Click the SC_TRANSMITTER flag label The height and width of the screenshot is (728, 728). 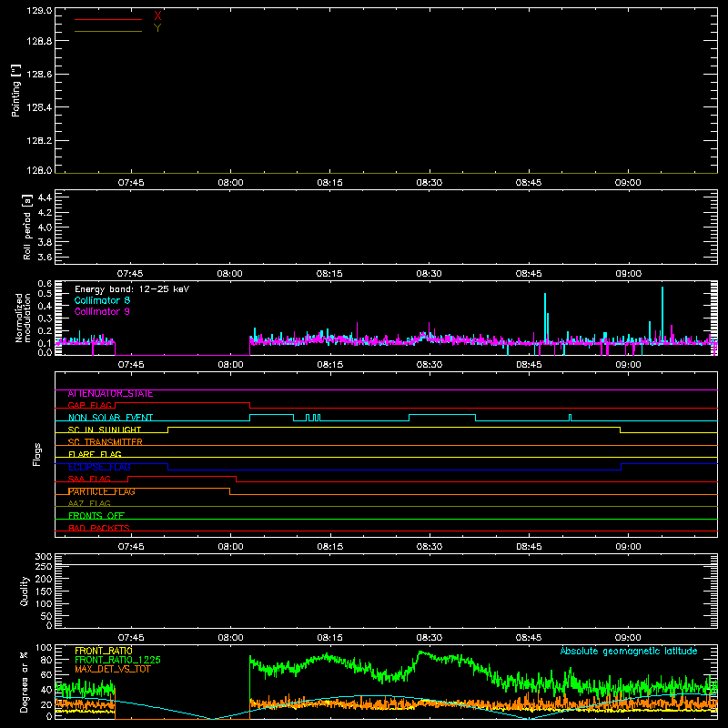pos(105,442)
